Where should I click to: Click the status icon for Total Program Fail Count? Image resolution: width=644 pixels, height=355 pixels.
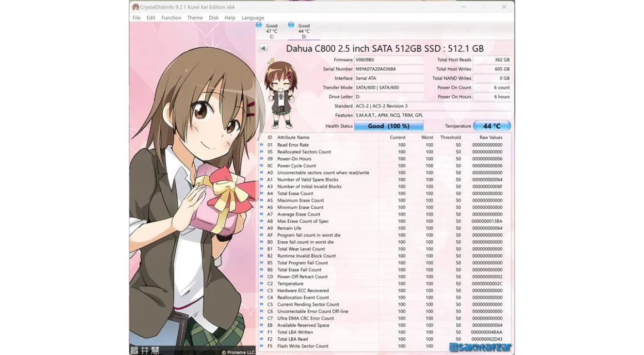pos(261,263)
